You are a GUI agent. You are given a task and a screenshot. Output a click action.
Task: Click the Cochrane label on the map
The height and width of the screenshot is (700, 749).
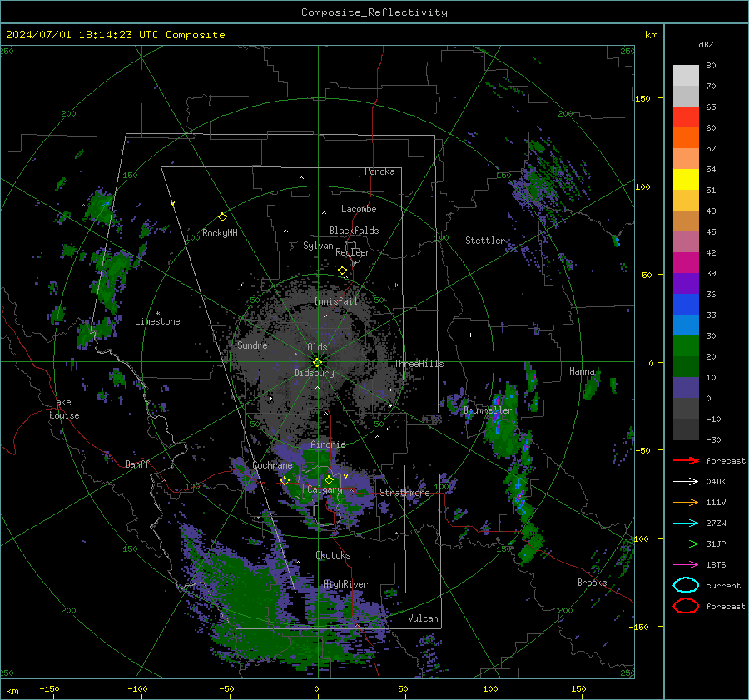click(x=272, y=465)
